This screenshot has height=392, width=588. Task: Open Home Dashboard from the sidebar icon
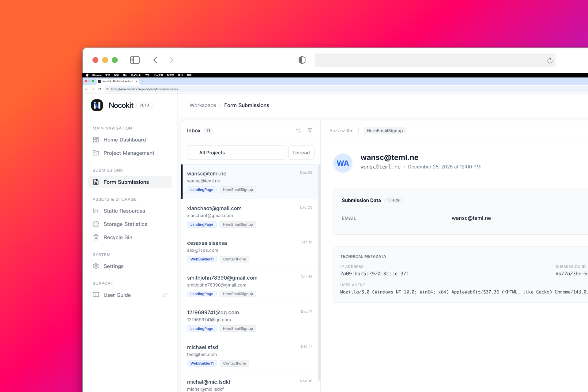(x=96, y=140)
